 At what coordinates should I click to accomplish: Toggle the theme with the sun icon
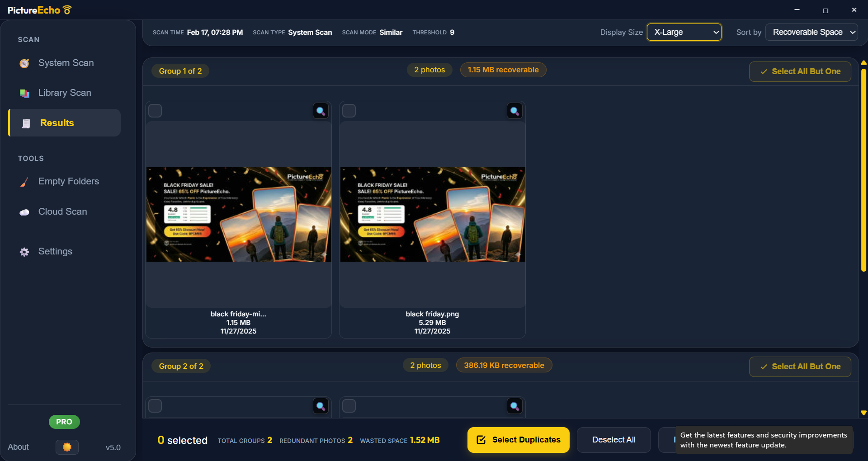pos(66,447)
